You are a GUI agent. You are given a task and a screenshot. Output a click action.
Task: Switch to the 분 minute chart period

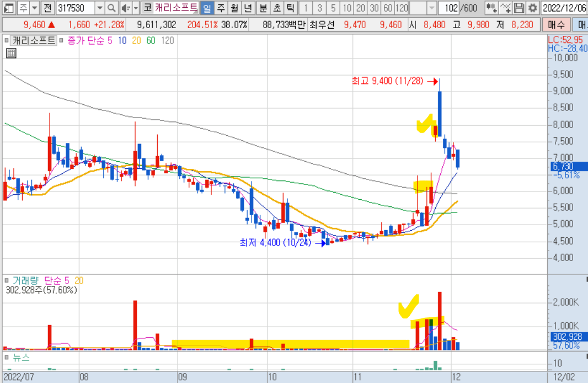[x=263, y=8]
